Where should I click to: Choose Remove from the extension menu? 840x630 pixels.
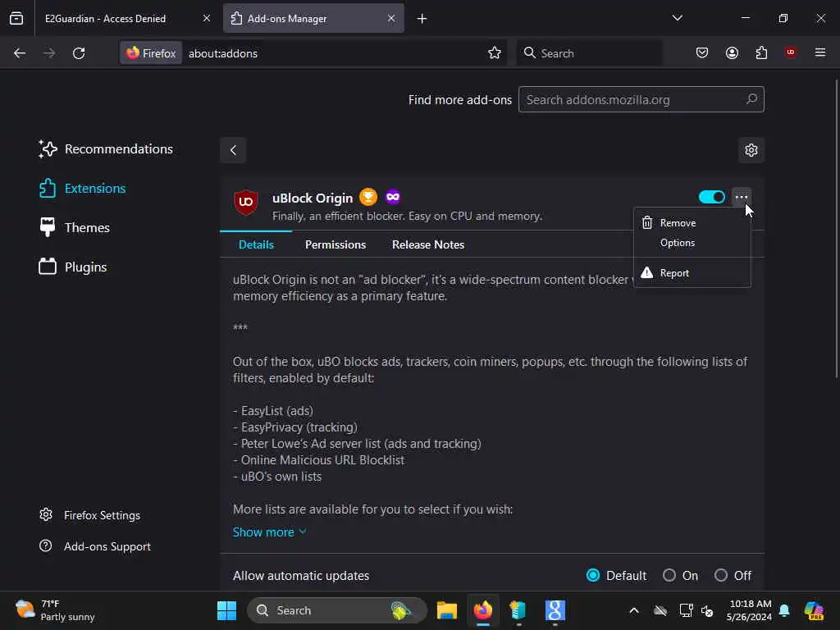(692, 223)
